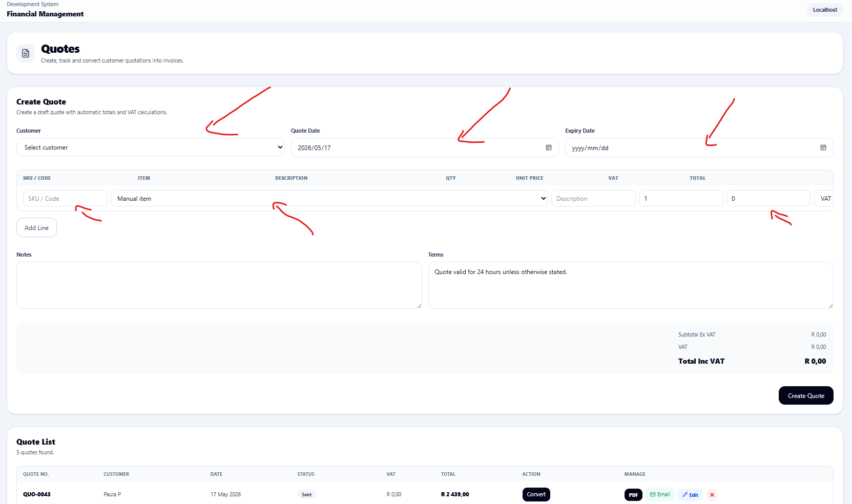
Task: Open the Select customer dropdown
Action: click(x=151, y=147)
